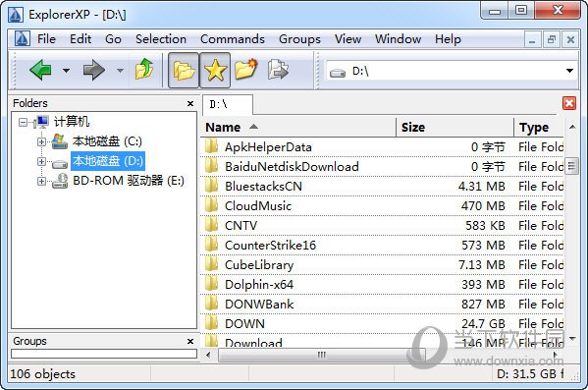Click the green Back arrow button
588x390 pixels.
(x=40, y=70)
